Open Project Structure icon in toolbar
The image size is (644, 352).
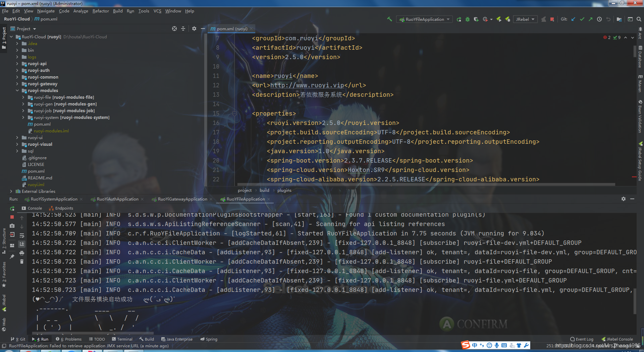(x=619, y=19)
